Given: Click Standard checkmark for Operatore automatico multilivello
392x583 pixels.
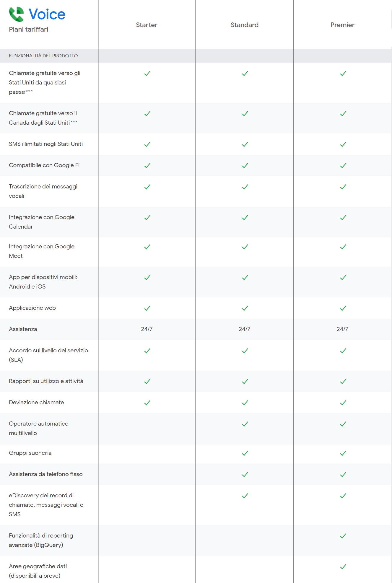Looking at the screenshot, I should 245,424.
